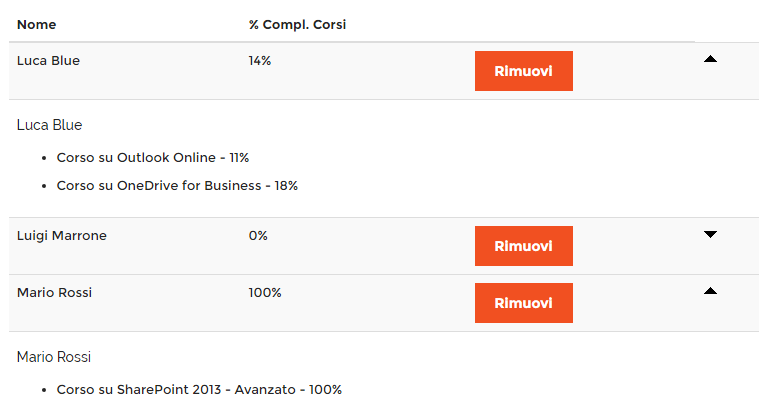The width and height of the screenshot is (775, 410).
Task: Open Corso su OneDrive for Business item
Action: [x=177, y=186]
